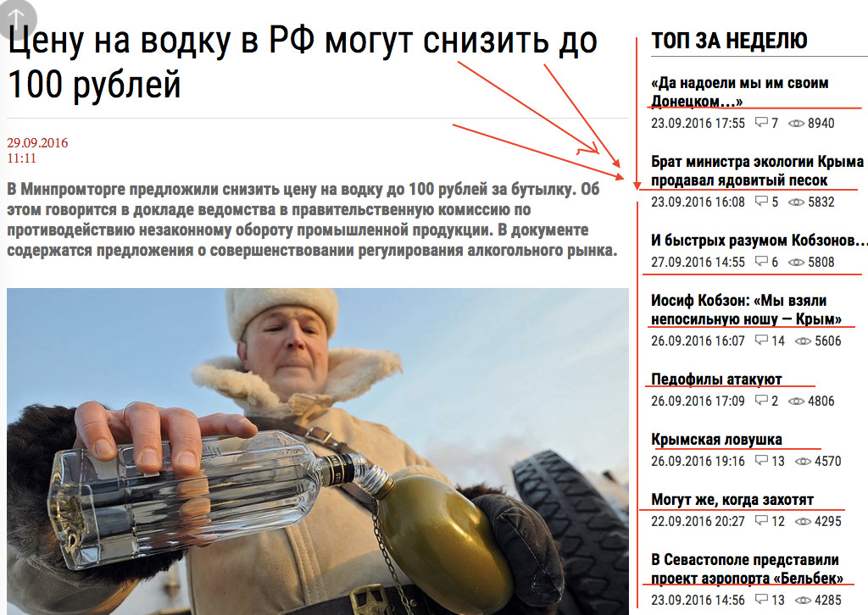Click comments icon under Donetsk article
This screenshot has height=615, width=868.
pyautogui.click(x=762, y=122)
